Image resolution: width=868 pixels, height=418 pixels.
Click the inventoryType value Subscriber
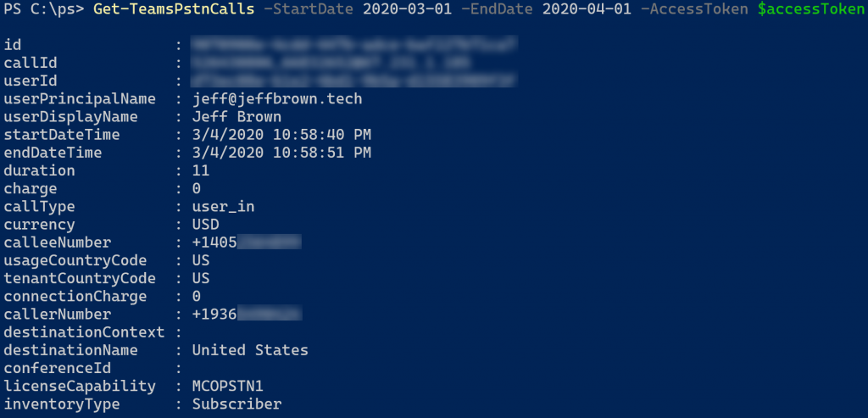point(237,404)
